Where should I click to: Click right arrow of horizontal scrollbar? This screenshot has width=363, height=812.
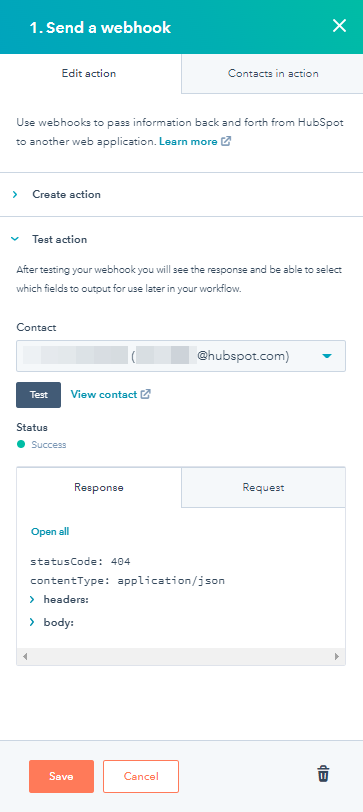[337, 656]
